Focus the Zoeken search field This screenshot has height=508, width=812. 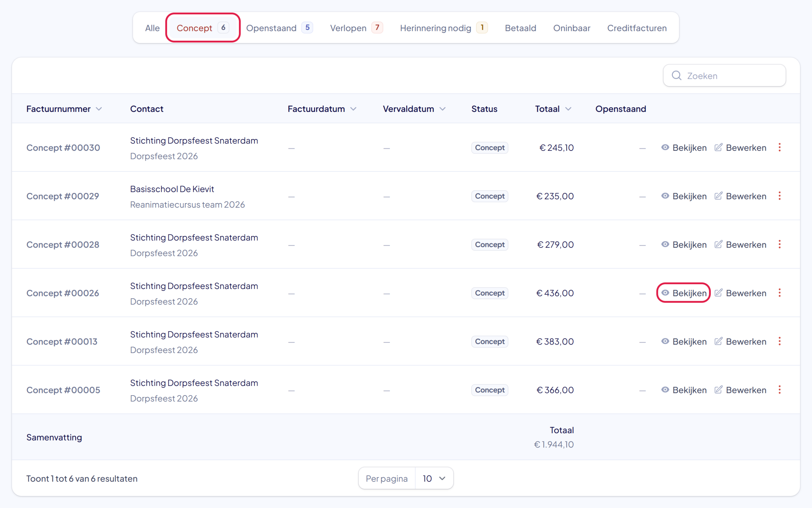point(724,76)
